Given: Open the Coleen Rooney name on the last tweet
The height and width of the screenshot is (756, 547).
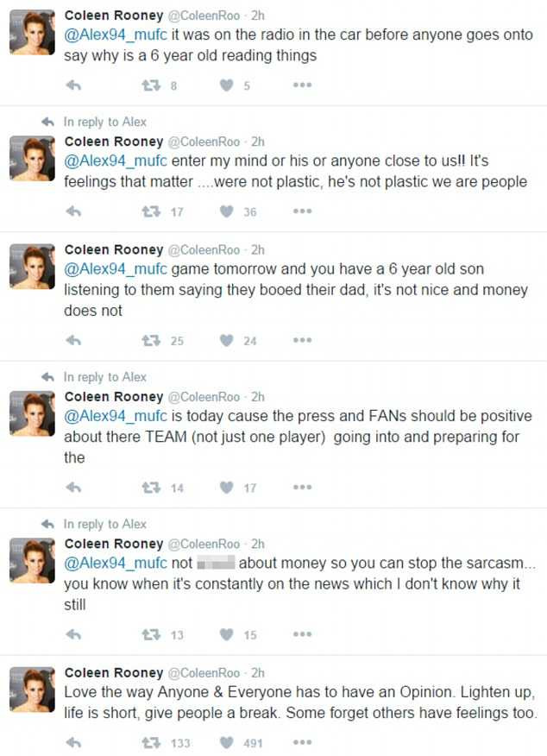Looking at the screenshot, I should [x=113, y=672].
